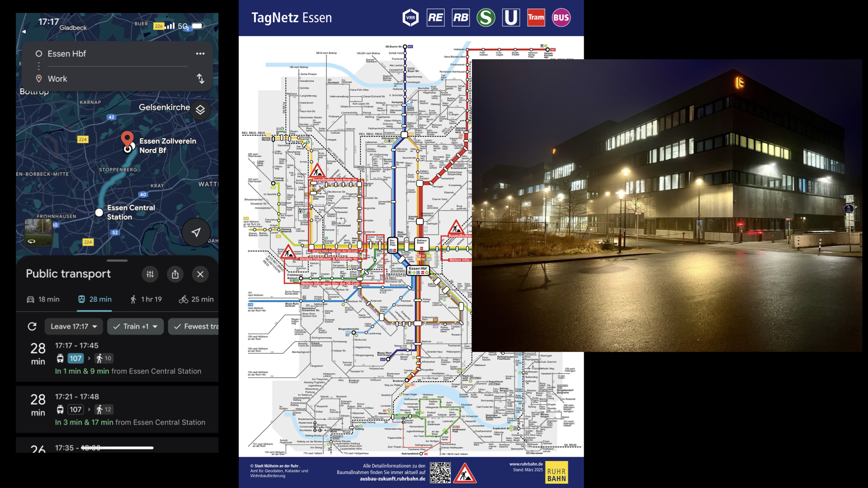Click the RB regional train icon
The height and width of the screenshot is (488, 868).
461,18
